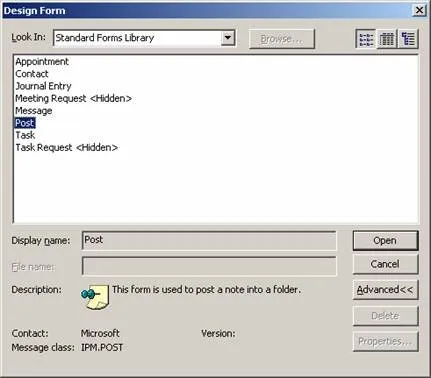Image resolution: width=431 pixels, height=378 pixels.
Task: Select the Journal Entry form
Action: point(43,86)
